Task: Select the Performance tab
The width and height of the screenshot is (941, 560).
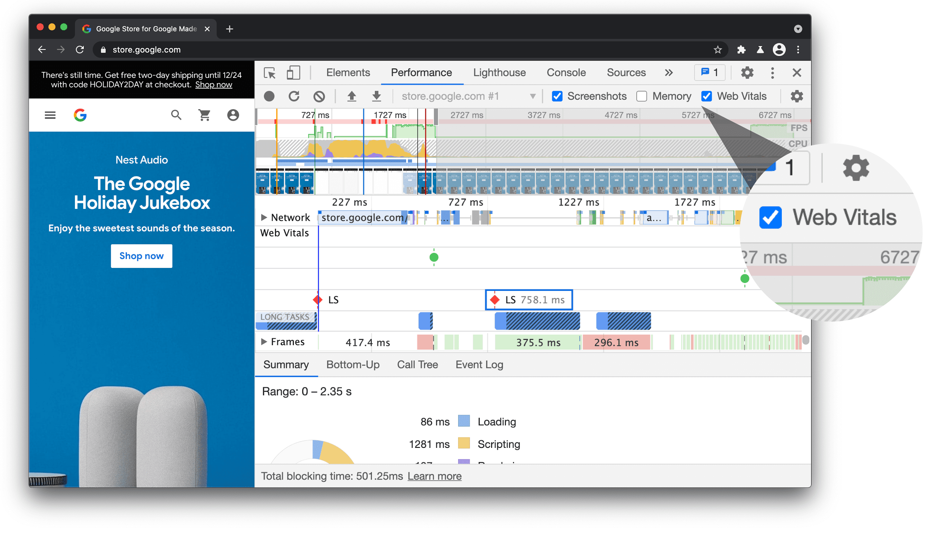Action: pyautogui.click(x=420, y=73)
